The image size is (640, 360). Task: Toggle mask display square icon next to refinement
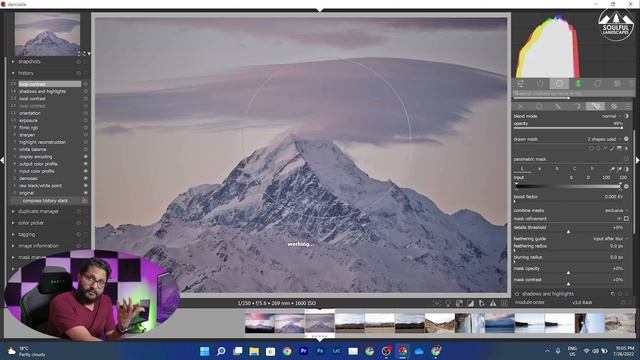coord(627,219)
